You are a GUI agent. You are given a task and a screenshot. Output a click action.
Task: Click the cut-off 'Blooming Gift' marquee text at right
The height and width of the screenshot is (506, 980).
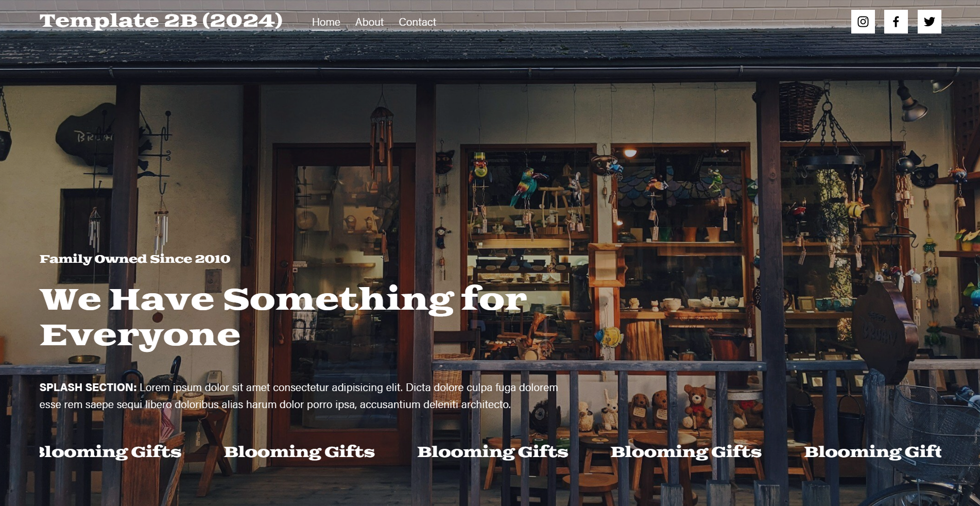873,452
